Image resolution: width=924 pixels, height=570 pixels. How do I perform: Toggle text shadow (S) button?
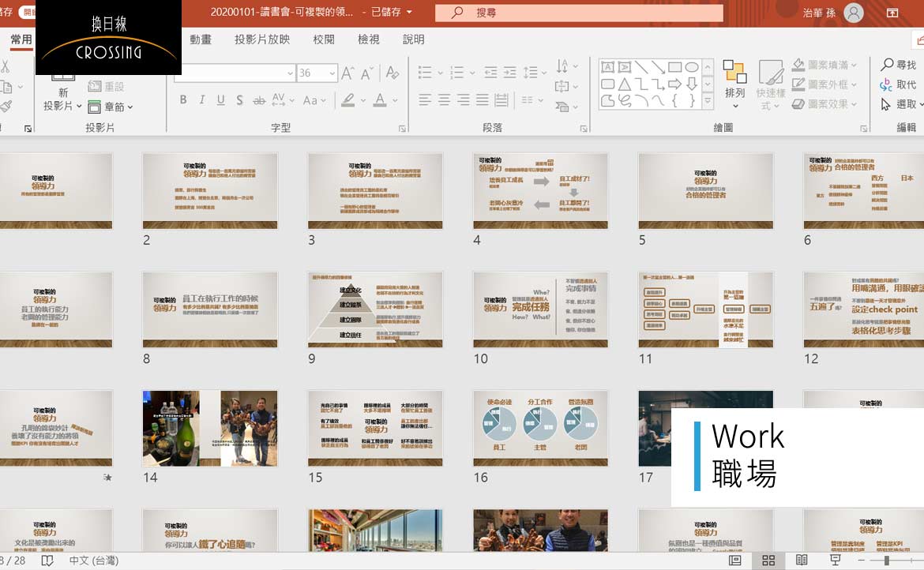(x=240, y=100)
